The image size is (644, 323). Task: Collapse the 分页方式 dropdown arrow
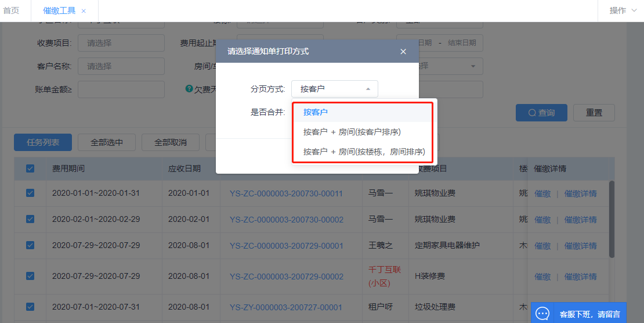(368, 89)
